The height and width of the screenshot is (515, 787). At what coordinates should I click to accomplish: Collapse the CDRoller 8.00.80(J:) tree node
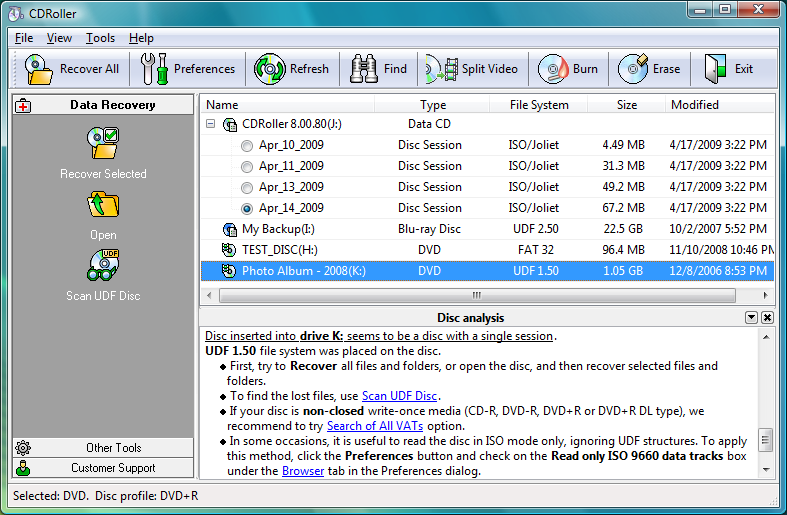211,123
